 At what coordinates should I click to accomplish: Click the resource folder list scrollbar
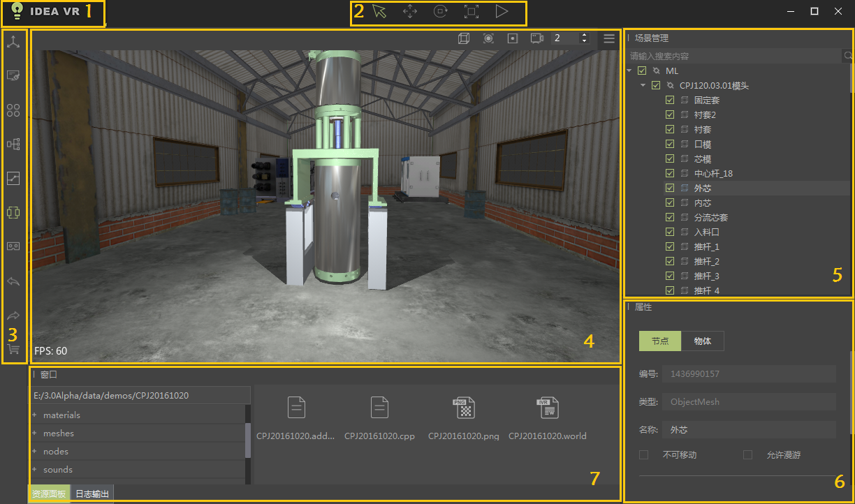click(x=247, y=440)
